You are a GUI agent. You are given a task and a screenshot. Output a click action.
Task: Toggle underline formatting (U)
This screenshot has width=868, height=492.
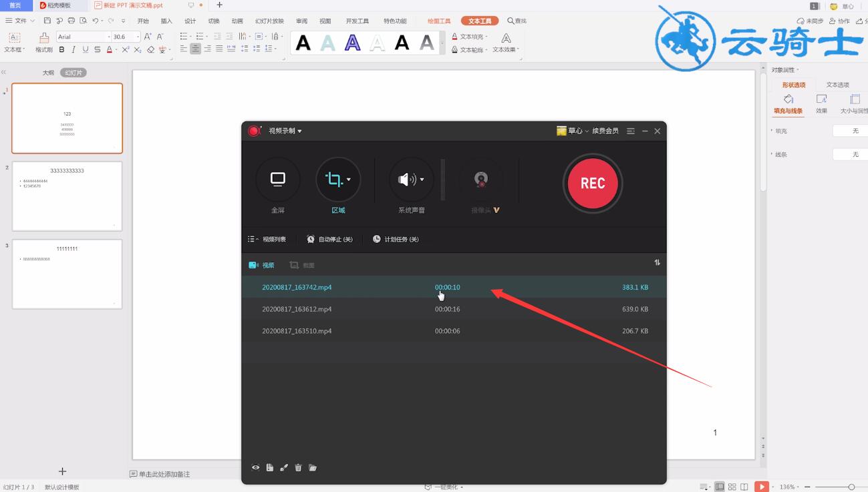coord(86,49)
